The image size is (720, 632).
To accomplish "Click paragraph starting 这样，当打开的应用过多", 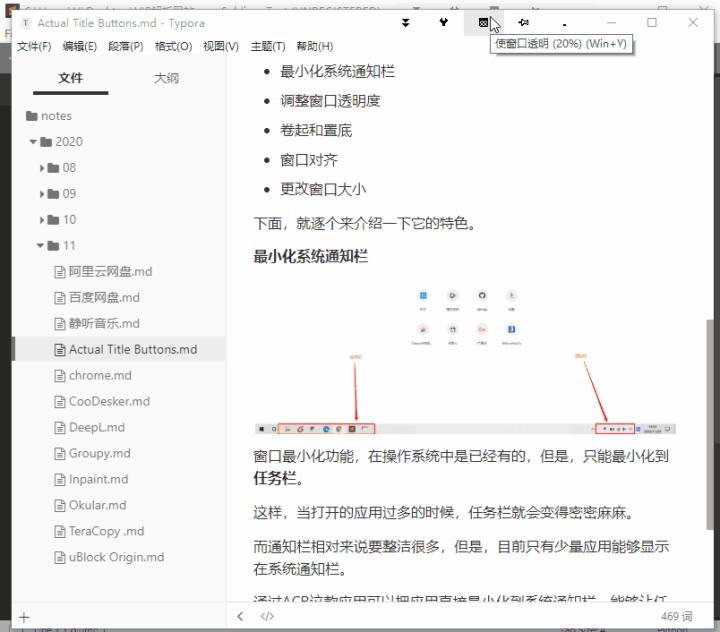I will [444, 513].
